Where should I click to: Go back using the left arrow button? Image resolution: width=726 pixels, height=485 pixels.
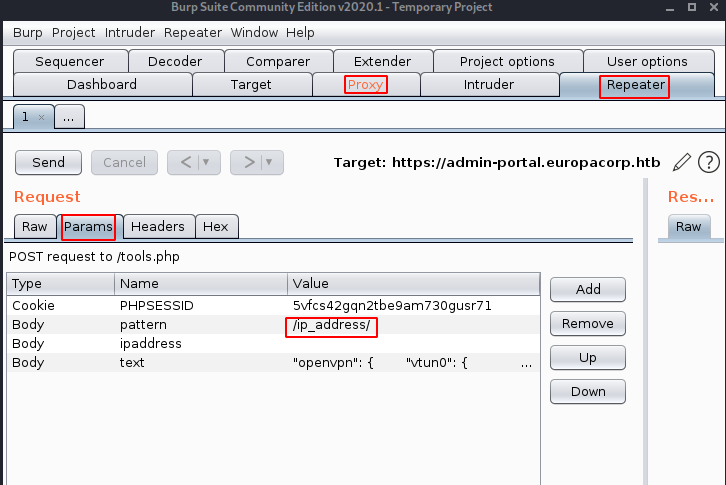[183, 162]
